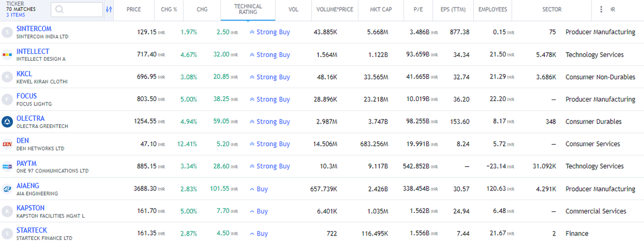Select the 1254.55 price for OLECTRA
The width and height of the screenshot is (644, 242).
pos(145,122)
